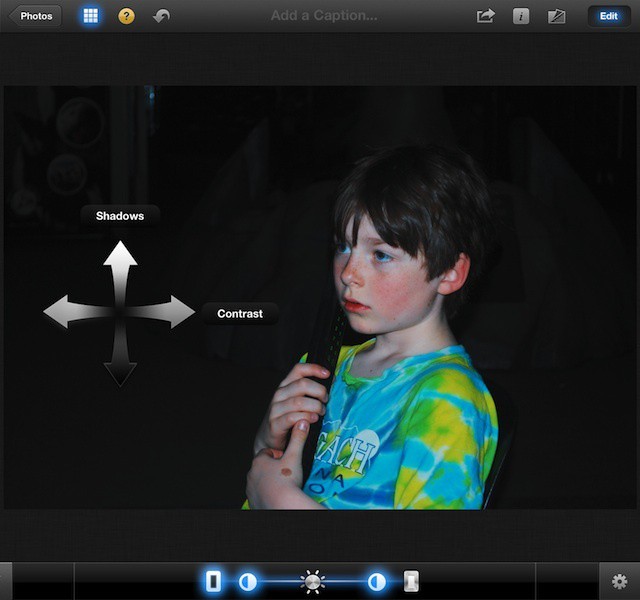Show photo info panel
Image resolution: width=640 pixels, height=600 pixels.
521,16
